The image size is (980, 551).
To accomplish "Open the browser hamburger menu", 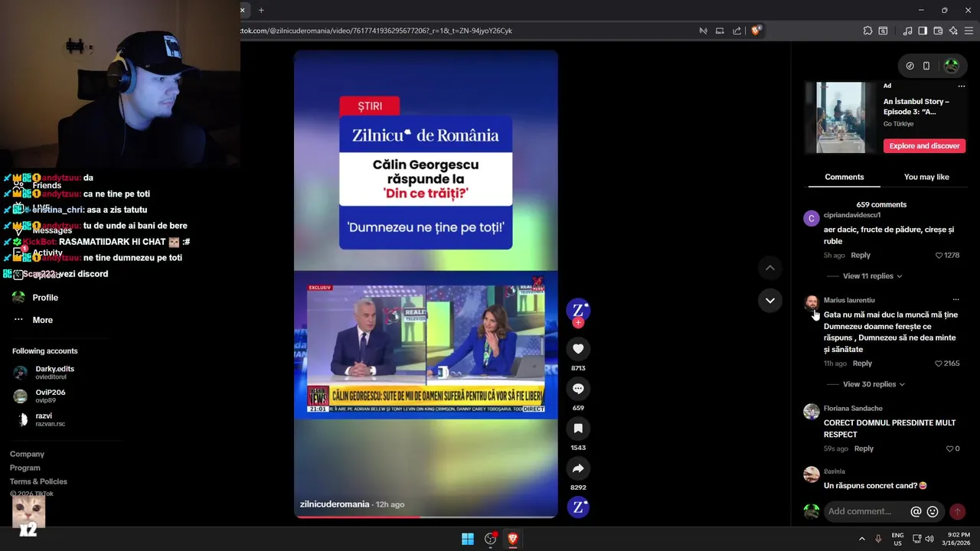I will click(x=969, y=31).
